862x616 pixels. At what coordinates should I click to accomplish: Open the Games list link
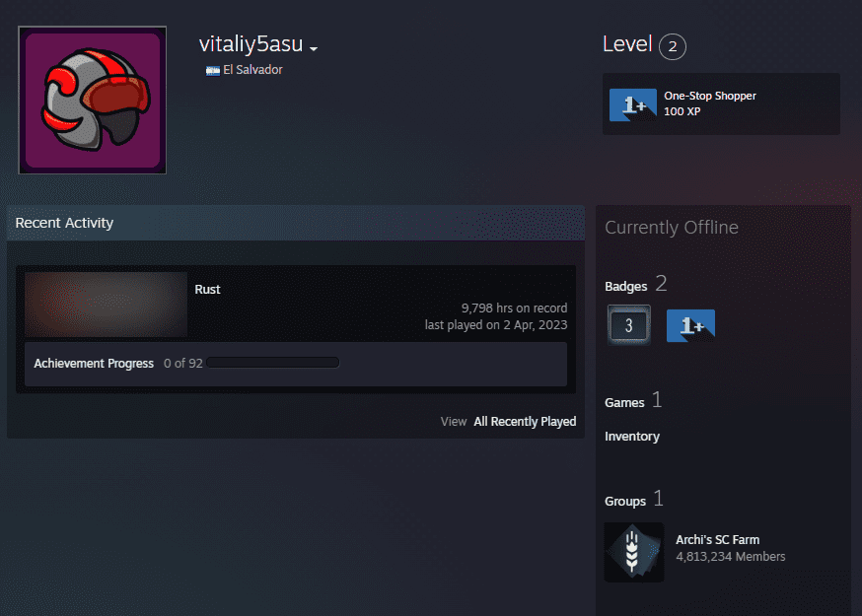click(x=624, y=403)
